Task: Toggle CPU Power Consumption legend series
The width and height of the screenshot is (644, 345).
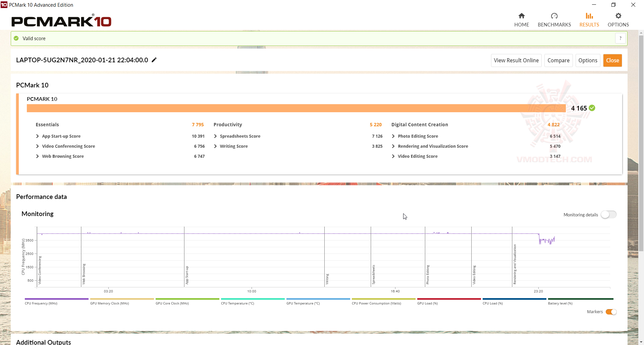Action: (x=383, y=301)
